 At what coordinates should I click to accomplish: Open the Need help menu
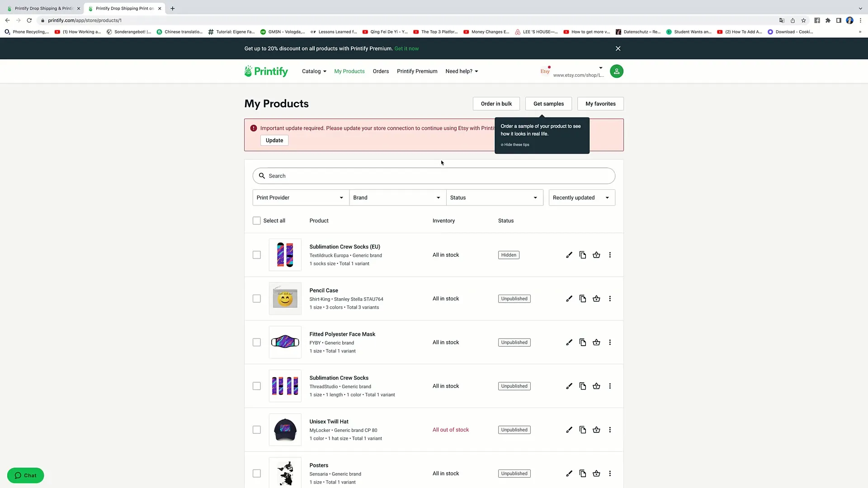click(x=462, y=71)
